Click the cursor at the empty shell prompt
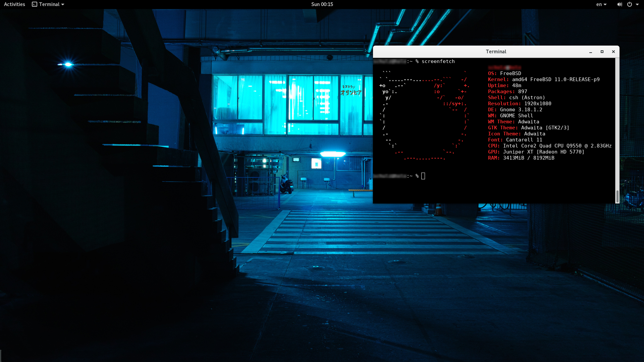 click(x=423, y=176)
